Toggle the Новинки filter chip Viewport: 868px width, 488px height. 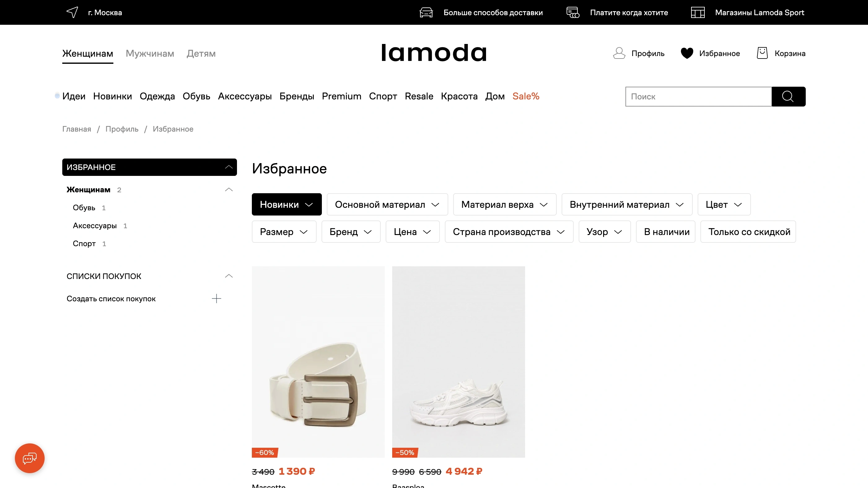click(x=287, y=204)
